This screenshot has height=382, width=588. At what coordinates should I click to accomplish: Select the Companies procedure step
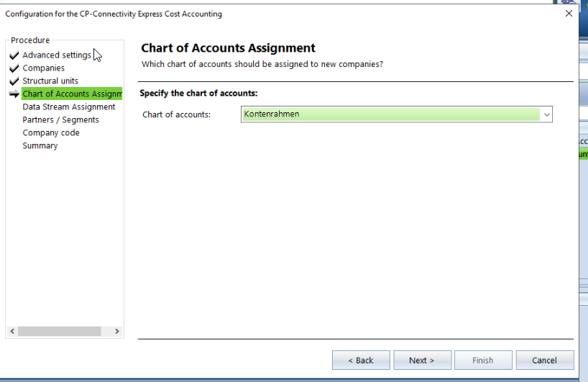[x=43, y=68]
